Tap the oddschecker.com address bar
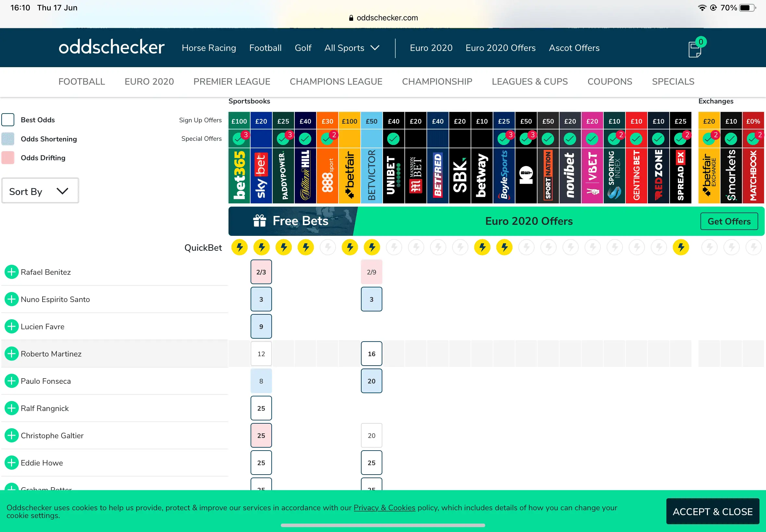The image size is (766, 532). (383, 18)
